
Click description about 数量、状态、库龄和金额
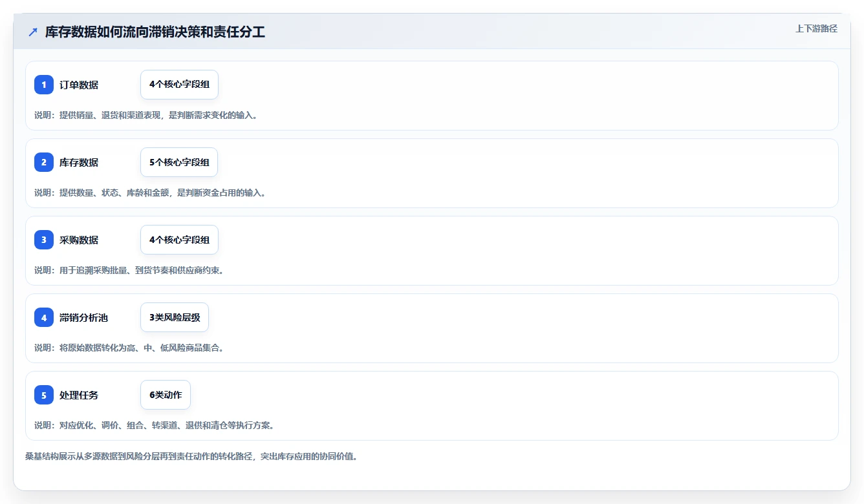(x=150, y=193)
